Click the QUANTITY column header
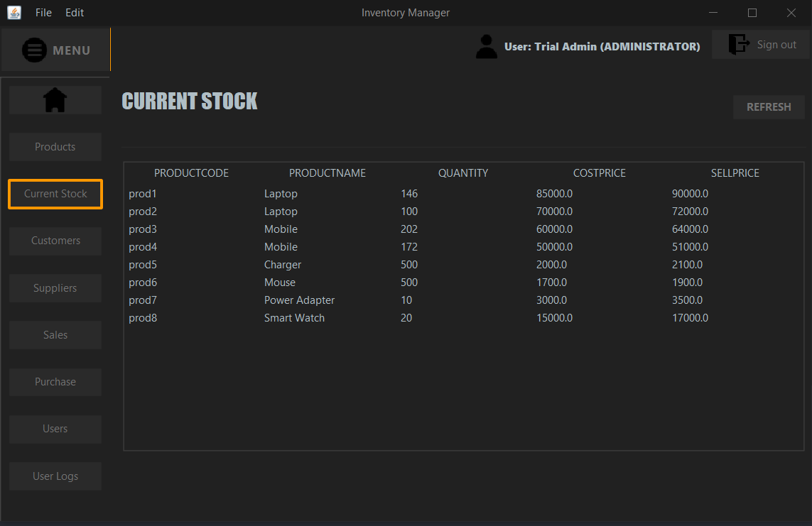 point(463,173)
